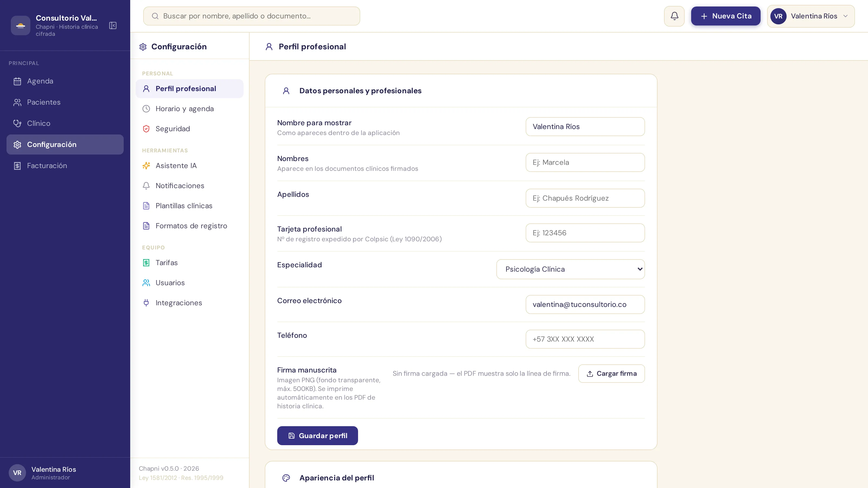868x488 pixels.
Task: Open the Especialidad dropdown
Action: pyautogui.click(x=570, y=269)
